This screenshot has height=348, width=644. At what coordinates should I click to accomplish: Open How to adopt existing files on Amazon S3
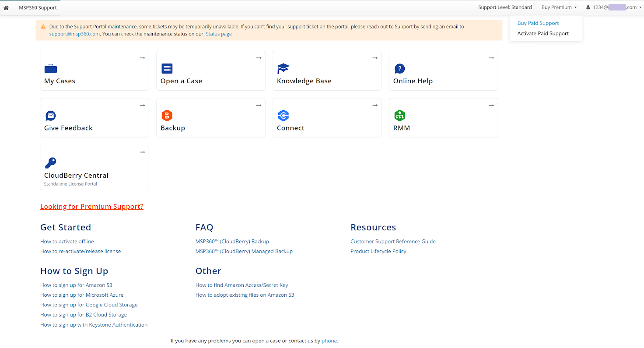(x=245, y=295)
